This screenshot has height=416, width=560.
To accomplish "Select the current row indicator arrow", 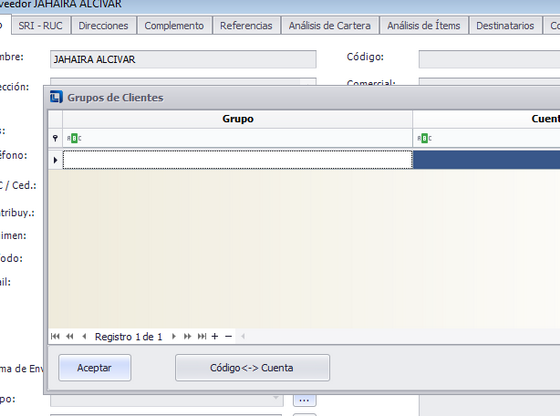I will pos(55,160).
